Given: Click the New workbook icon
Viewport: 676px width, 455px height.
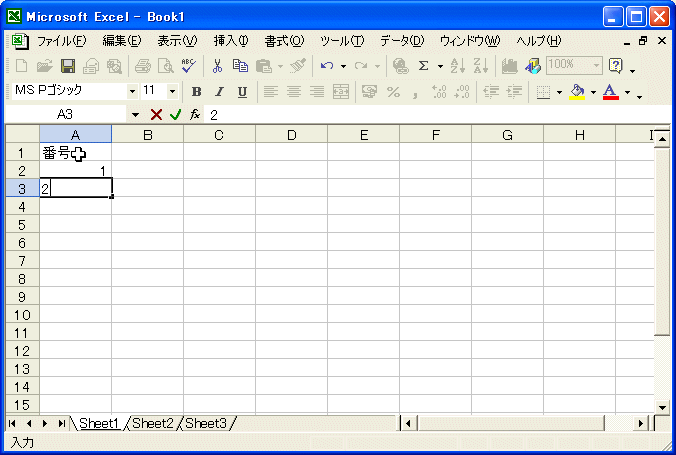Looking at the screenshot, I should (x=21, y=66).
